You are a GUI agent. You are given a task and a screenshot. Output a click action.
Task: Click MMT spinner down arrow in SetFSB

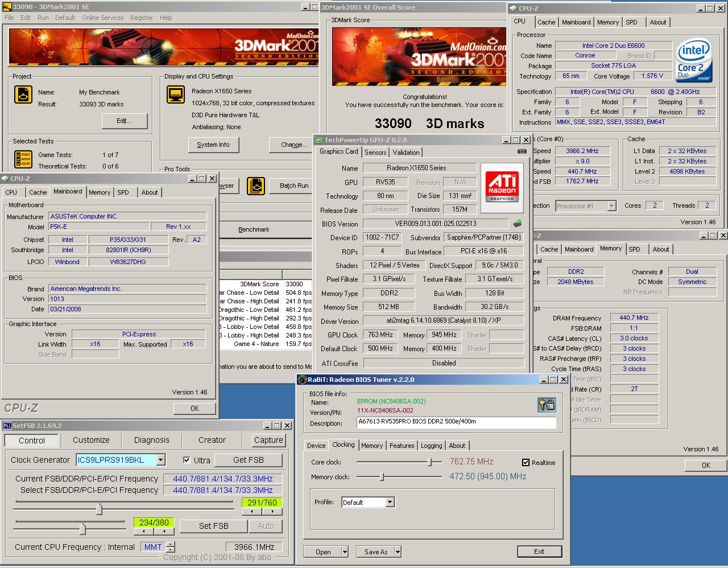171,550
